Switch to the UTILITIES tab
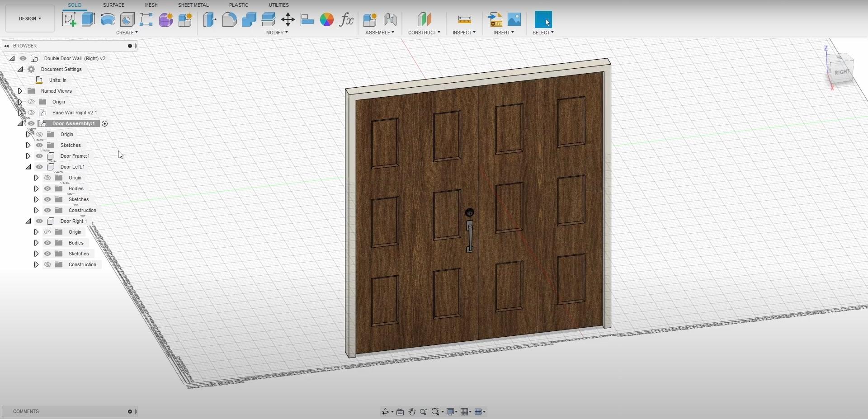This screenshot has height=419, width=868. [278, 5]
